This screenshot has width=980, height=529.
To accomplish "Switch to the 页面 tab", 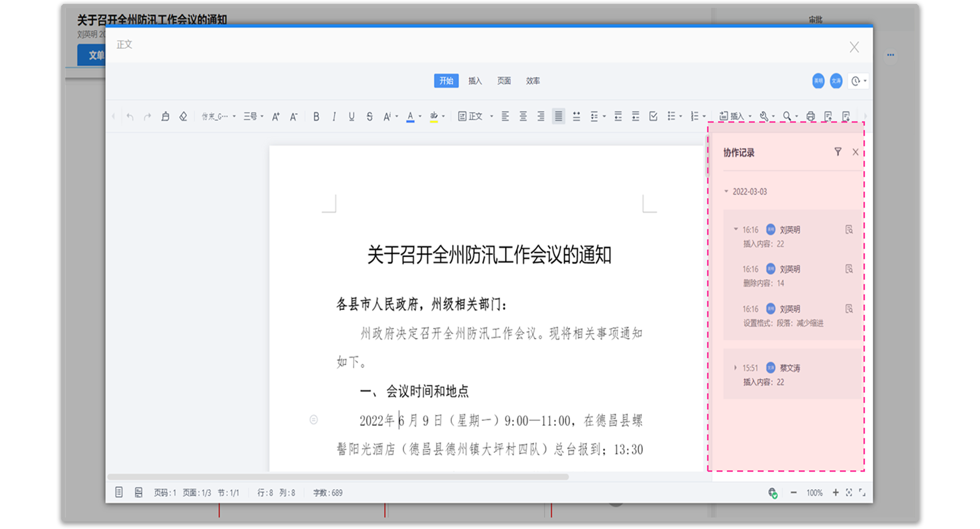I will (504, 81).
